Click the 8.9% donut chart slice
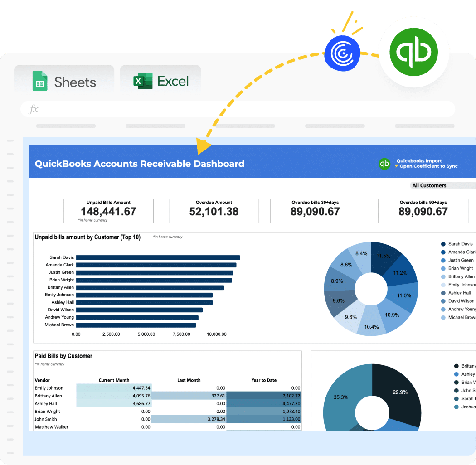476x465 pixels. tap(338, 280)
